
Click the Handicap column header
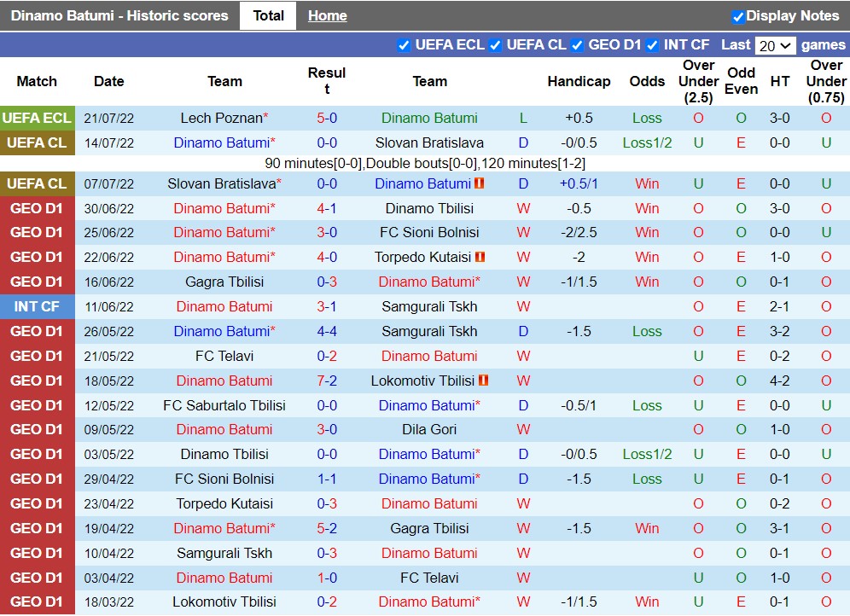coord(579,81)
